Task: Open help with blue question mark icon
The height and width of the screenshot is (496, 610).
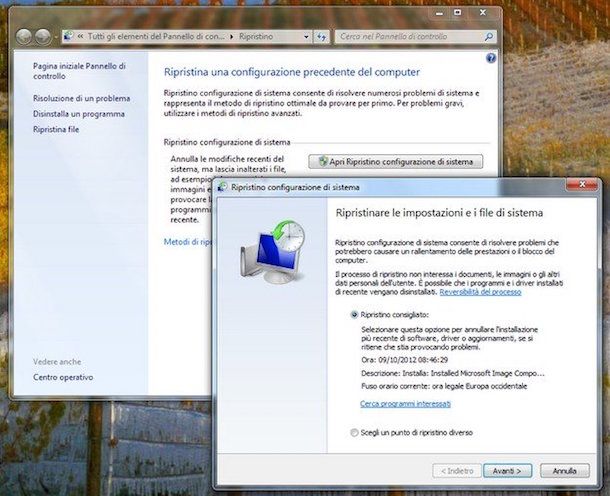Action: click(491, 58)
